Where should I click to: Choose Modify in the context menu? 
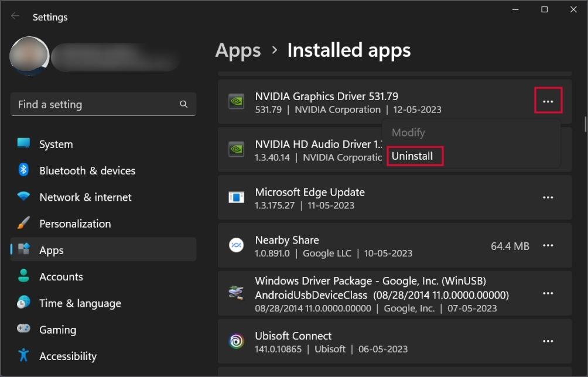click(x=408, y=132)
